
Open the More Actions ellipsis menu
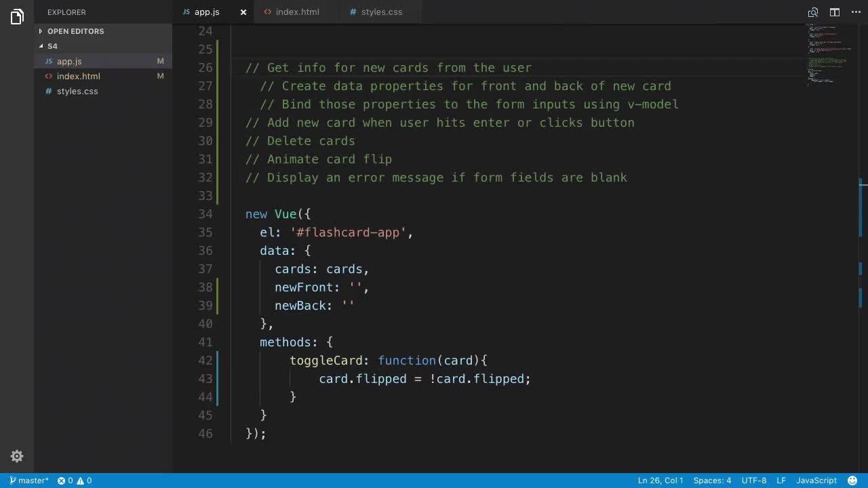coord(855,12)
